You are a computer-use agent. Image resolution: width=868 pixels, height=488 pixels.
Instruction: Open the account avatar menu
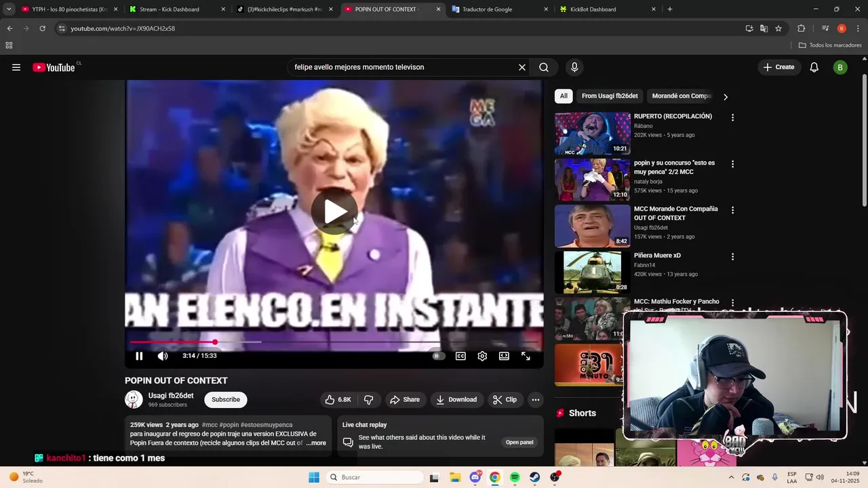tap(840, 67)
